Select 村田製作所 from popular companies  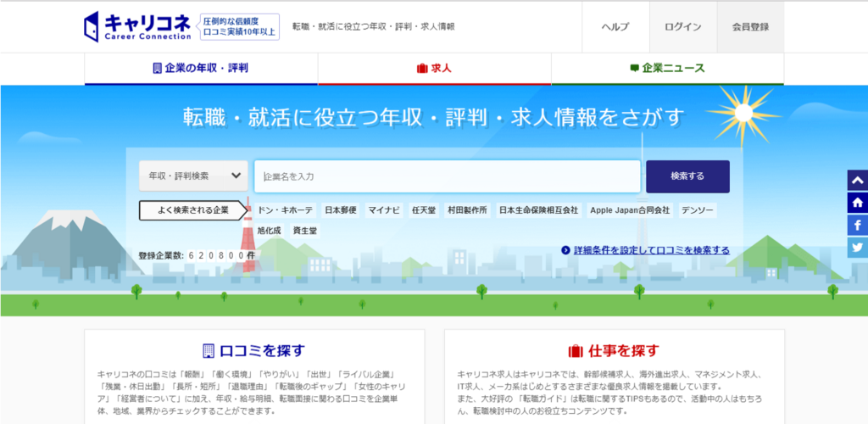pyautogui.click(x=467, y=210)
